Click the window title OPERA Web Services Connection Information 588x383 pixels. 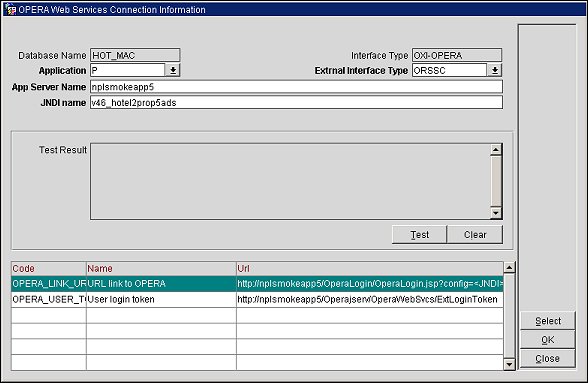click(112, 9)
